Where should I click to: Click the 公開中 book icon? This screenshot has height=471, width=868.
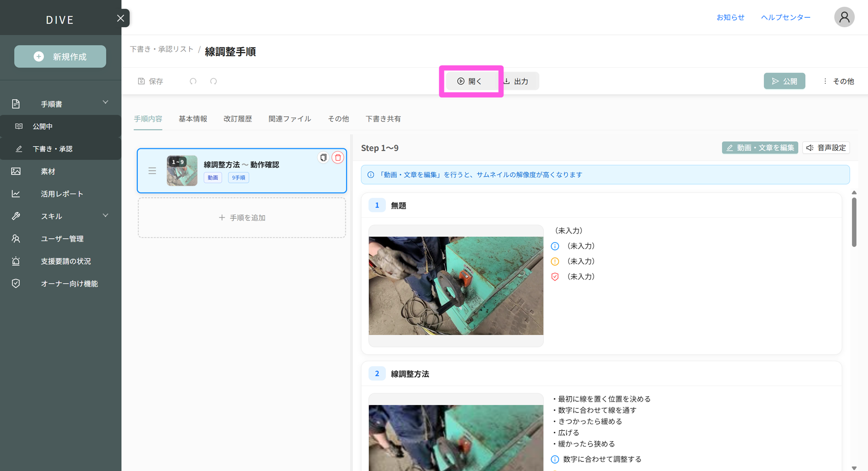[x=19, y=126]
